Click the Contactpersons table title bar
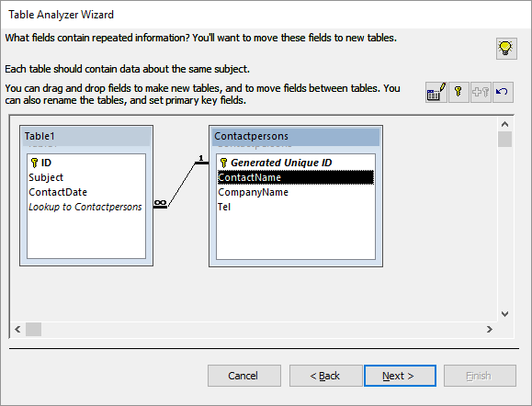 (296, 136)
